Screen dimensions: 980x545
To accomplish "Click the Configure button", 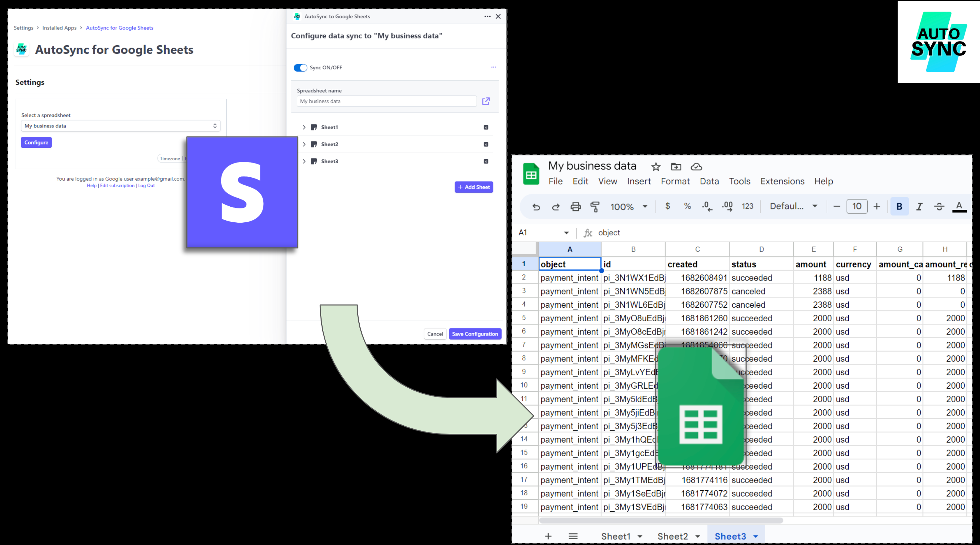I will click(36, 142).
